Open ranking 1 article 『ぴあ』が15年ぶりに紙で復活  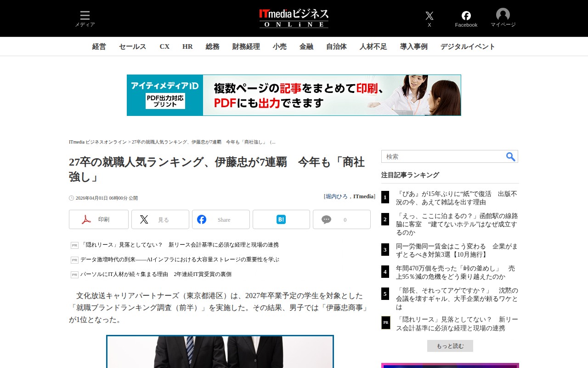pos(457,198)
